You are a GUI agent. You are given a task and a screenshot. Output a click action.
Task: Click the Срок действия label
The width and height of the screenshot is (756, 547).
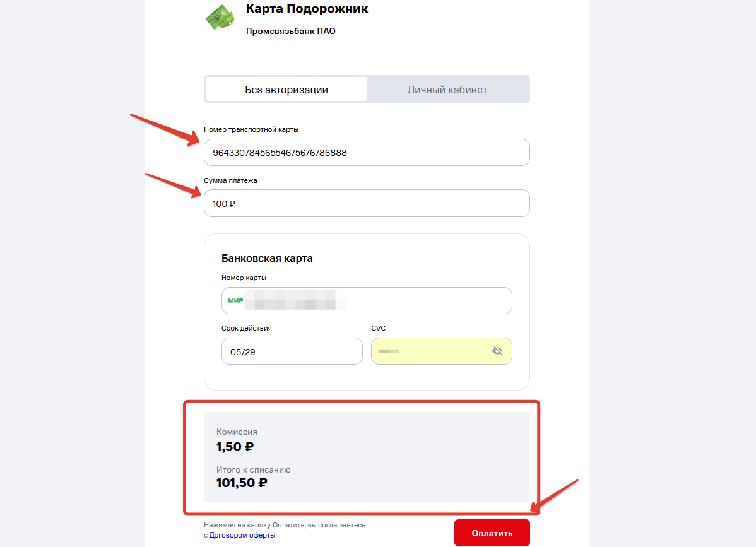click(x=247, y=328)
